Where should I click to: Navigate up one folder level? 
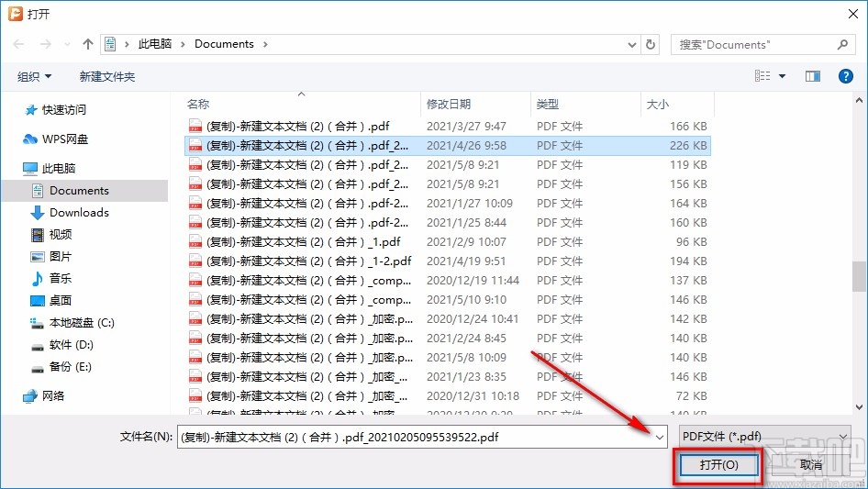(x=87, y=44)
